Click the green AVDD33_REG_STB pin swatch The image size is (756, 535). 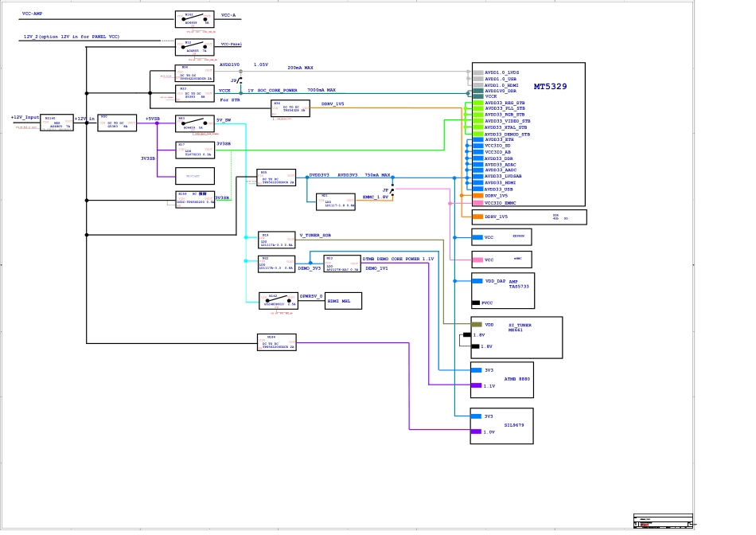tap(478, 103)
